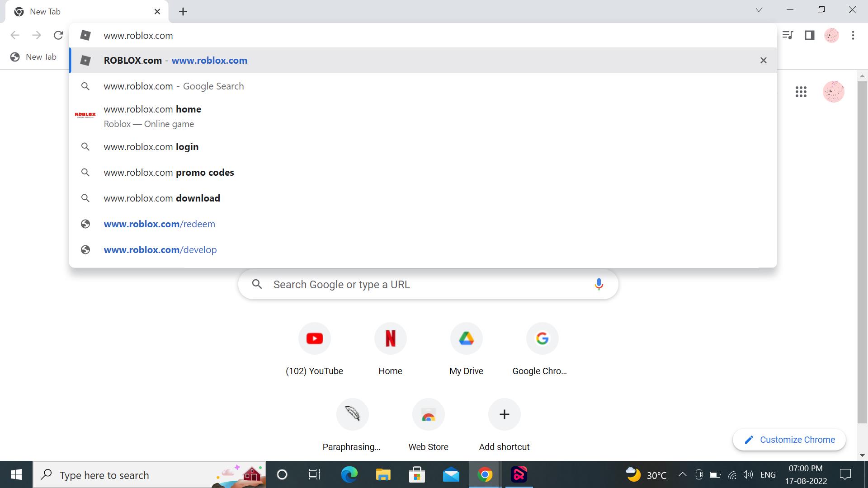This screenshot has width=868, height=488.
Task: Open Task View in the taskbar
Action: point(315,474)
